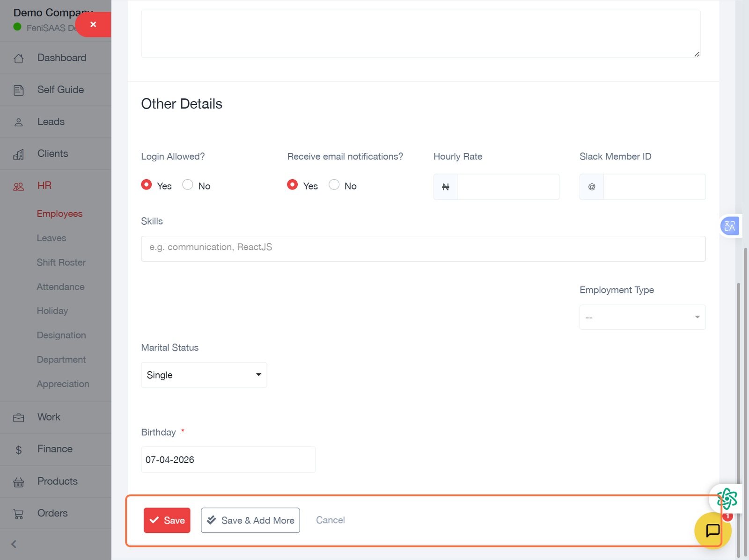This screenshot has width=749, height=560.
Task: Select No for email notifications
Action: [x=334, y=185]
